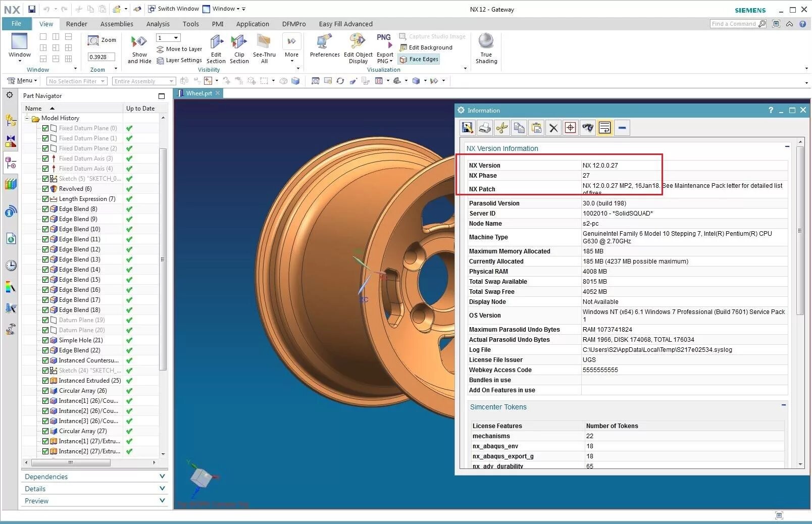
Task: Collapse the Model History tree node
Action: click(27, 118)
